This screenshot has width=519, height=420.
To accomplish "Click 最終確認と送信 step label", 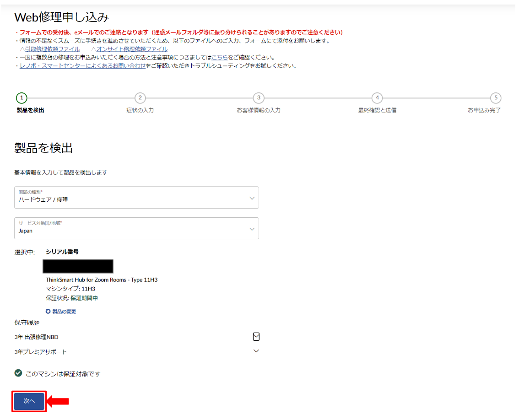I will [x=377, y=110].
